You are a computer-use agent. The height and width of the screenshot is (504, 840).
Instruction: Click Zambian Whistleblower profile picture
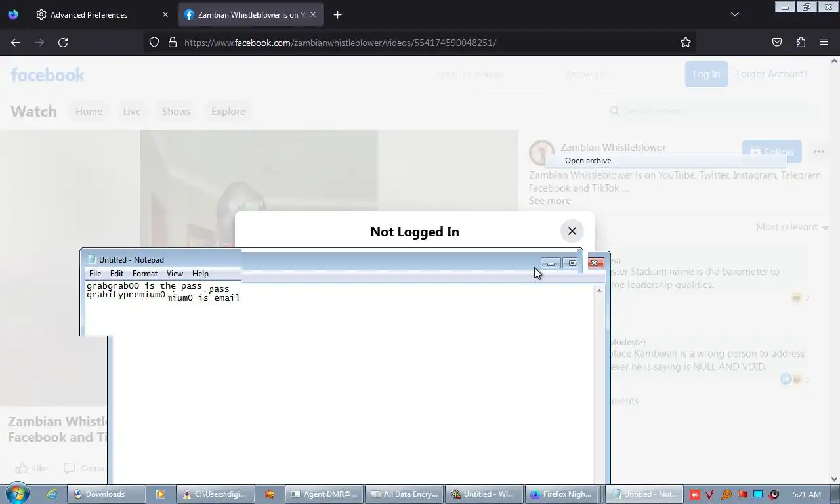[x=542, y=153]
